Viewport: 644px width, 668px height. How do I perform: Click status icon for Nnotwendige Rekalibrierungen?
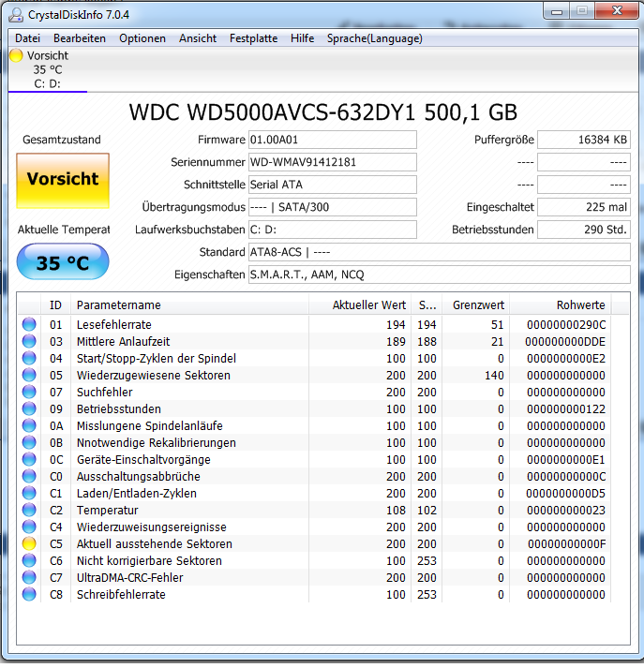29,442
